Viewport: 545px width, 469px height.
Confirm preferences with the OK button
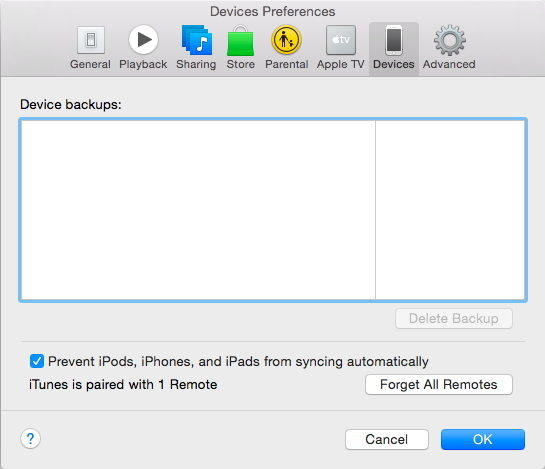pos(483,439)
